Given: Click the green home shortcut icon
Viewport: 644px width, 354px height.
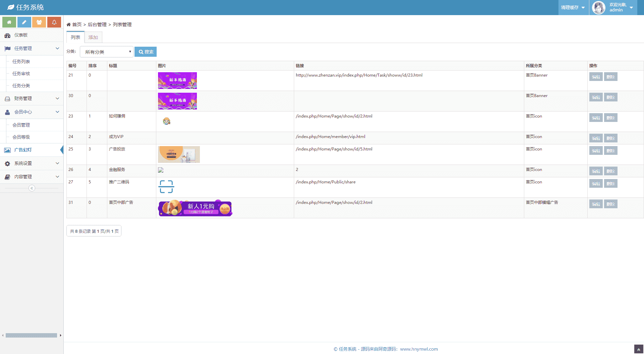Looking at the screenshot, I should (9, 22).
